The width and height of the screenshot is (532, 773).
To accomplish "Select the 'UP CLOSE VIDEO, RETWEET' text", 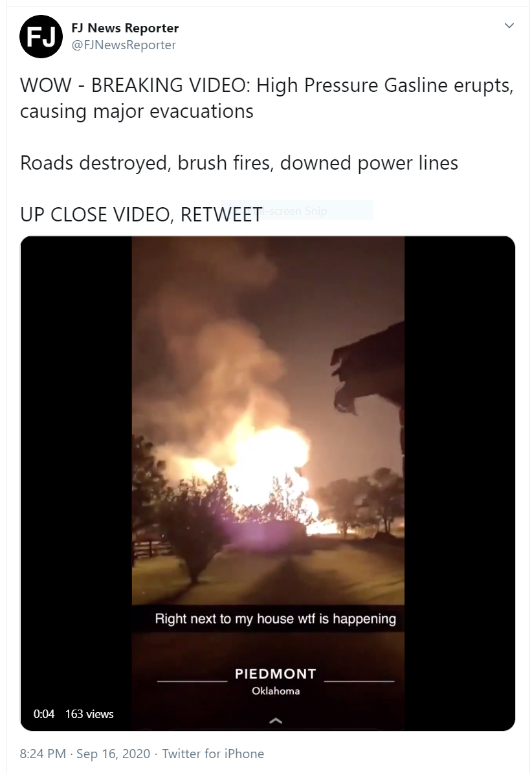I will tap(141, 215).
